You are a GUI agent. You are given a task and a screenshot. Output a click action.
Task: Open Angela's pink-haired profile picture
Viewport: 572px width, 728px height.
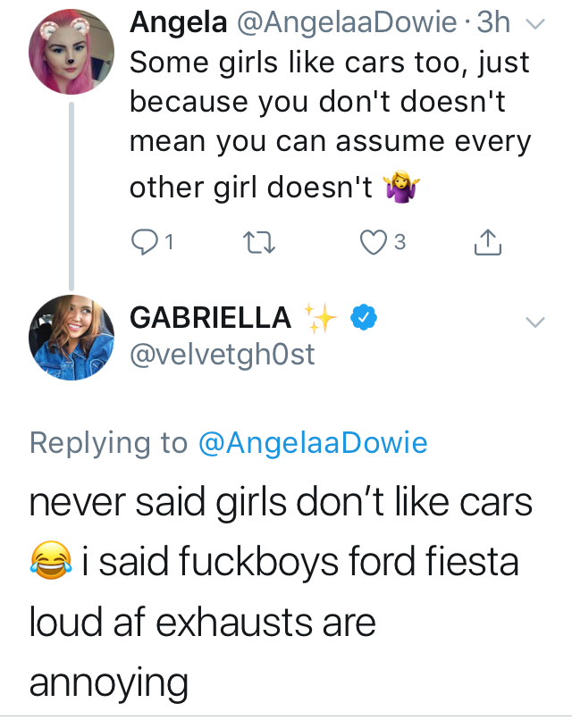click(x=71, y=52)
